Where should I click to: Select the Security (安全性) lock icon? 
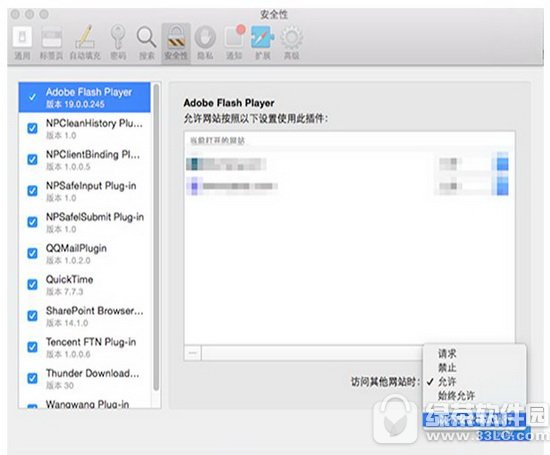pyautogui.click(x=176, y=44)
